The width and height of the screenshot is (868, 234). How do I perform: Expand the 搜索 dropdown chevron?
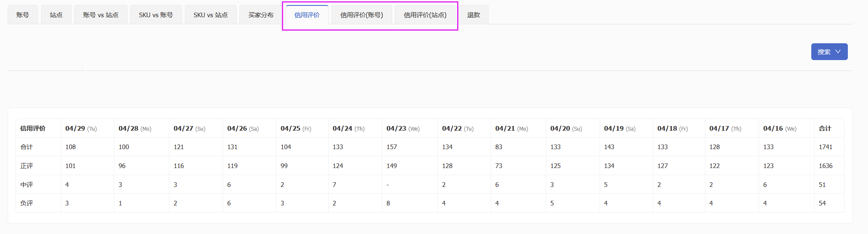click(x=838, y=52)
